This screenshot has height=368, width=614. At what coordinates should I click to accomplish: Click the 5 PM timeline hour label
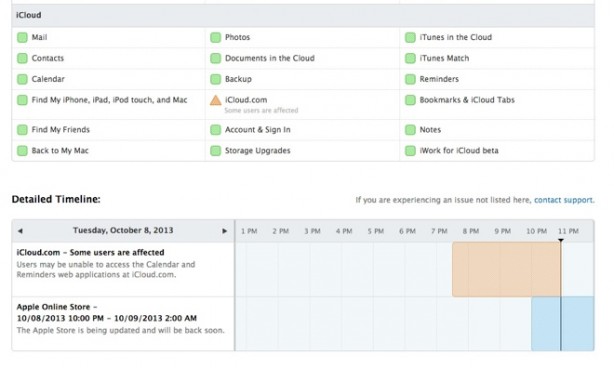point(376,231)
